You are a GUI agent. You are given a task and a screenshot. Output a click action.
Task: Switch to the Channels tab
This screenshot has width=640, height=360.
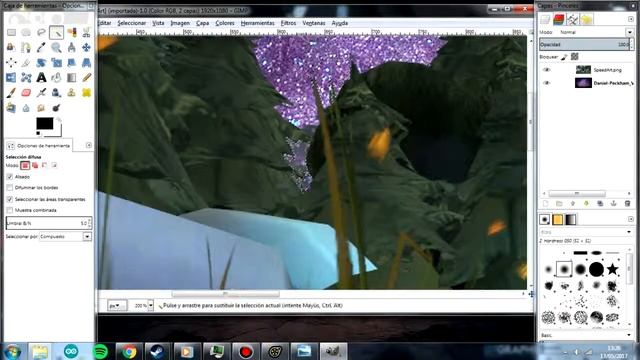tap(559, 19)
